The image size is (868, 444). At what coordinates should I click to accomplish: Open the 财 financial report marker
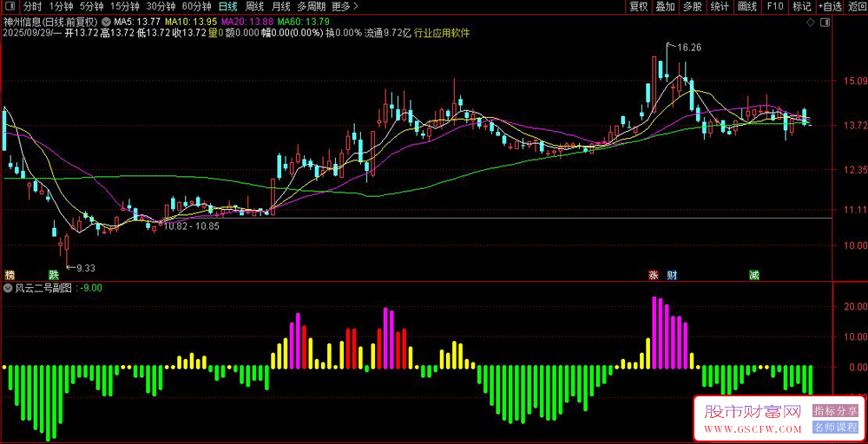click(673, 275)
